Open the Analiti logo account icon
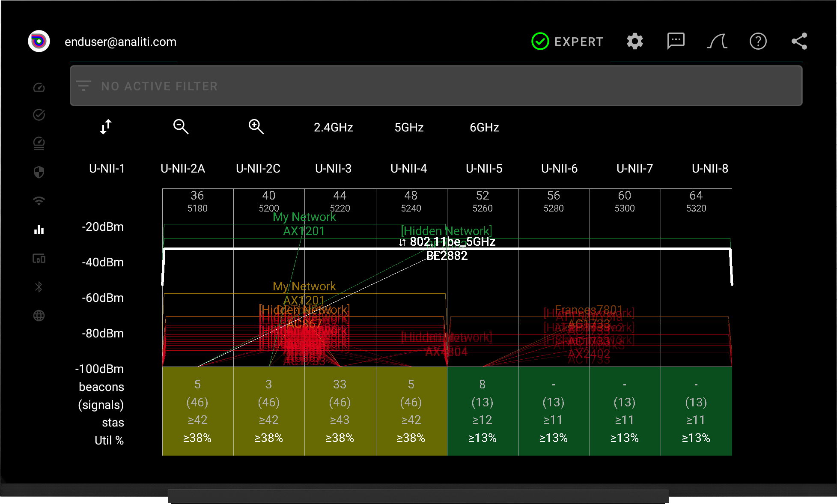This screenshot has height=504, width=837. [x=39, y=42]
